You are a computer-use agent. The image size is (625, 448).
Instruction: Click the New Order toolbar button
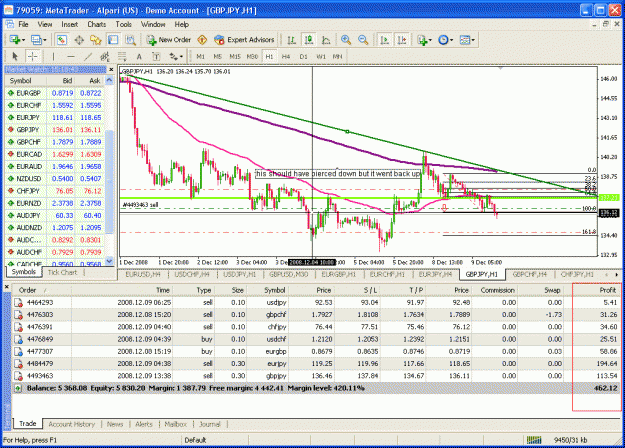click(x=169, y=40)
